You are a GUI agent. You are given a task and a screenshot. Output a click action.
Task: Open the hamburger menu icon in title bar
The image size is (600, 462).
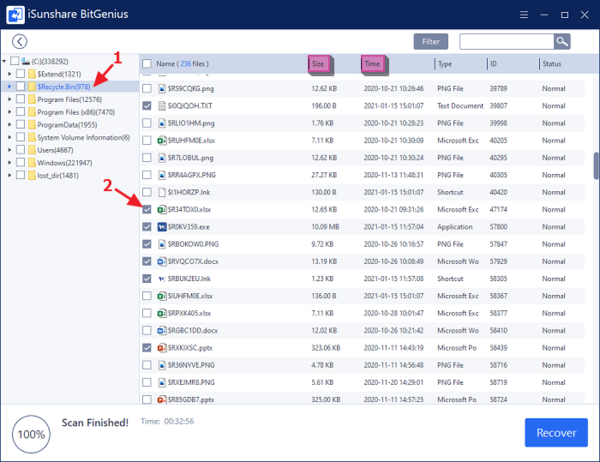(x=524, y=15)
